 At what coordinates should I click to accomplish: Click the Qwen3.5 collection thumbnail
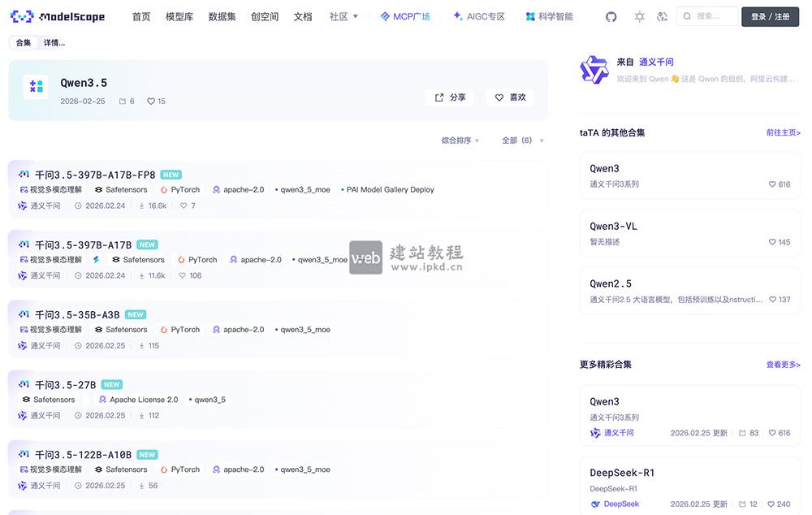pyautogui.click(x=34, y=89)
